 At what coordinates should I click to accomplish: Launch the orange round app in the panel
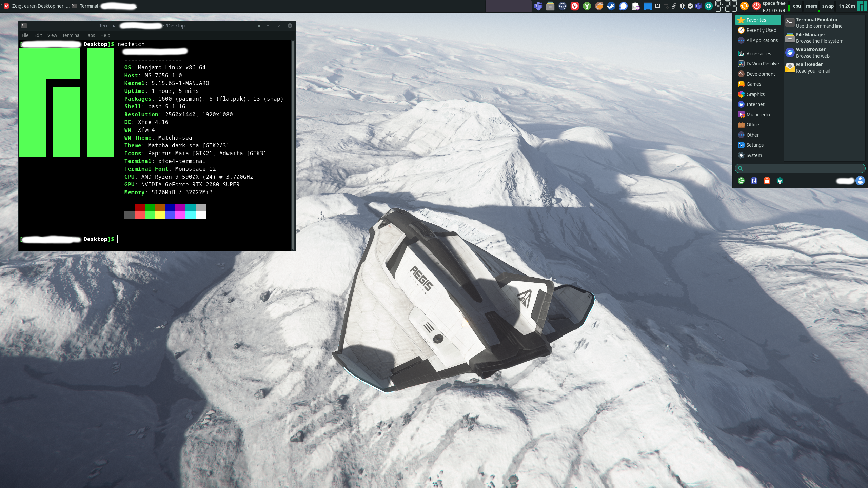coord(599,6)
